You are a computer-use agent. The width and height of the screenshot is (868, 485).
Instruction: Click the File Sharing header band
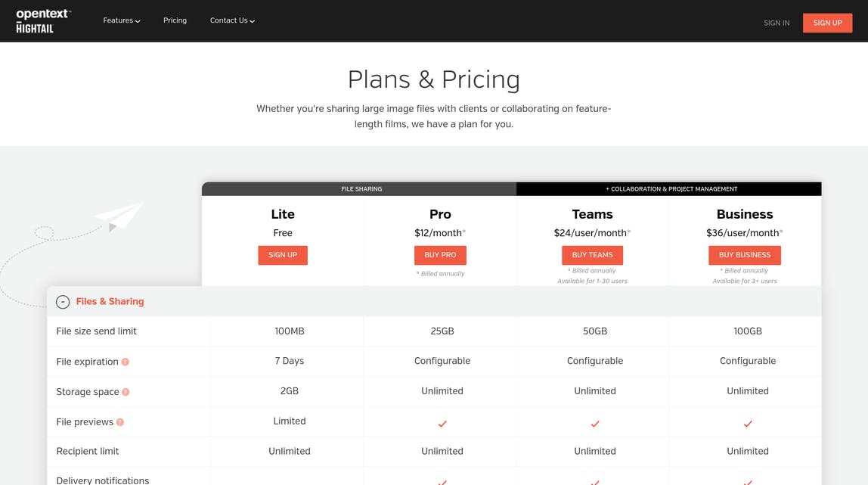[x=361, y=188]
